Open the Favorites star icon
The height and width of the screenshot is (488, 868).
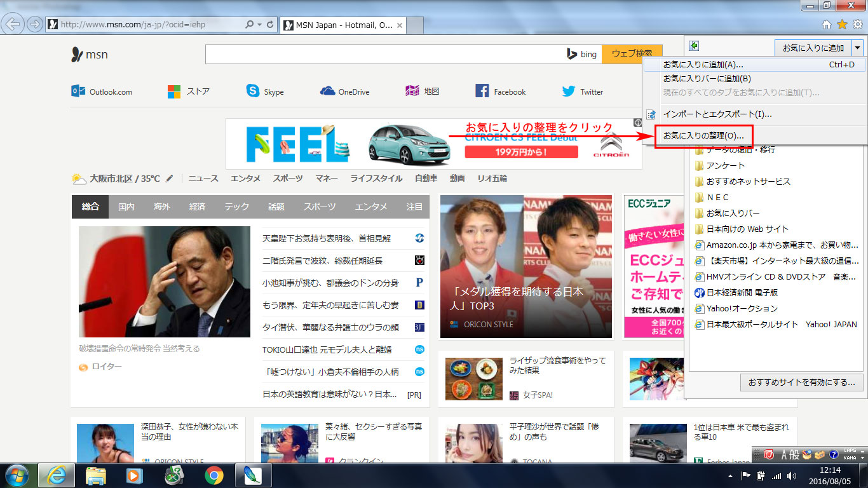point(842,25)
